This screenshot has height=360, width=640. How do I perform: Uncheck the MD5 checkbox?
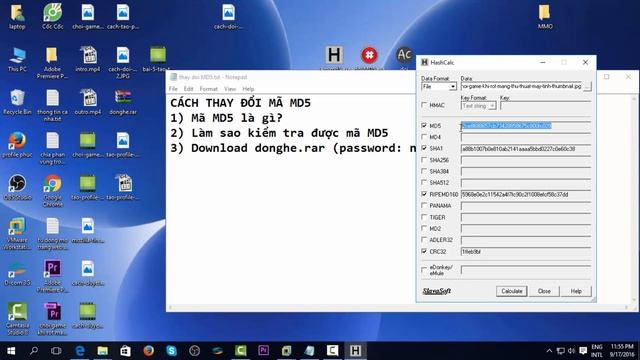[x=424, y=125]
